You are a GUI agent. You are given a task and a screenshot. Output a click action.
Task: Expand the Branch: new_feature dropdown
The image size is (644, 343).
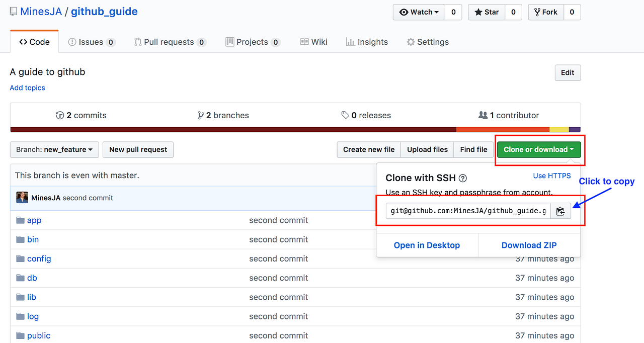(54, 149)
